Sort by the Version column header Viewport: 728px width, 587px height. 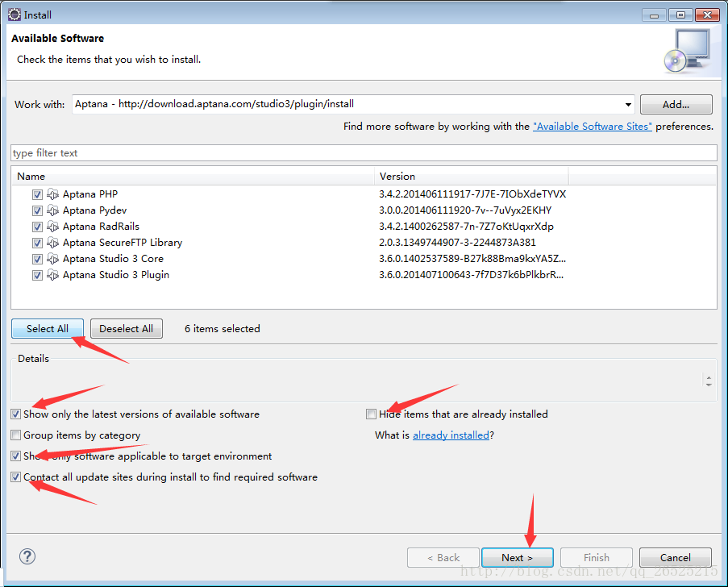(x=472, y=177)
